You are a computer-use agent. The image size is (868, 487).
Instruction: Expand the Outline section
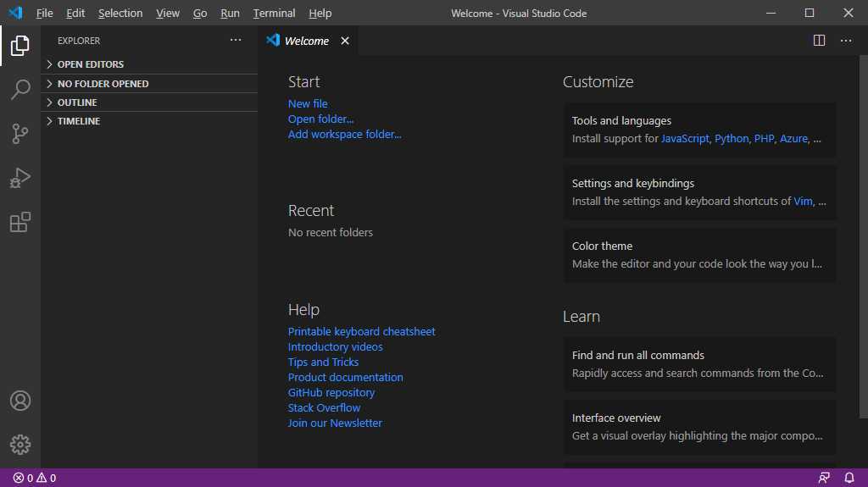pos(149,102)
